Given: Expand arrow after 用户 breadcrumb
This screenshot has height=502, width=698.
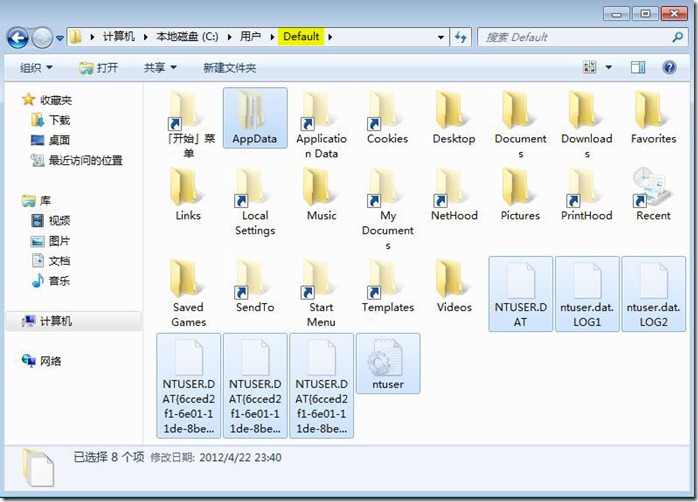Looking at the screenshot, I should point(272,37).
